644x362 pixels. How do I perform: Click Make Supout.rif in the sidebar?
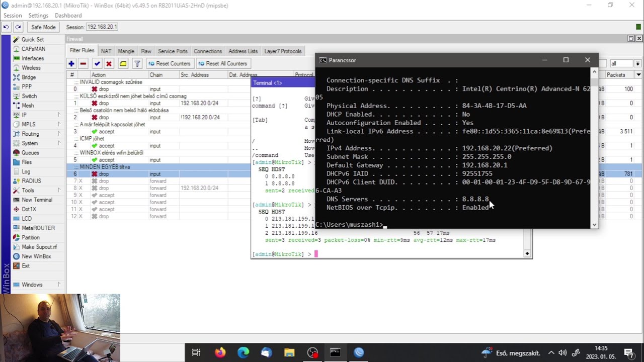point(39,247)
